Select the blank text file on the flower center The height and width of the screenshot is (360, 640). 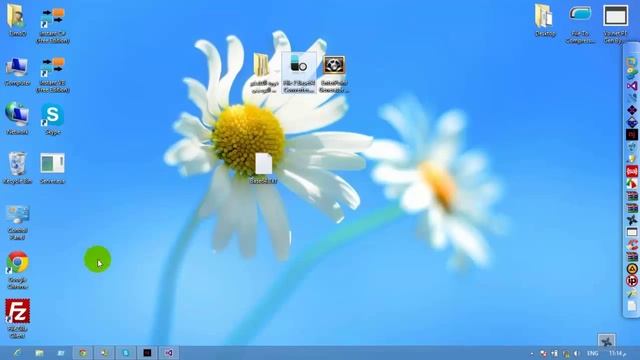tap(264, 167)
